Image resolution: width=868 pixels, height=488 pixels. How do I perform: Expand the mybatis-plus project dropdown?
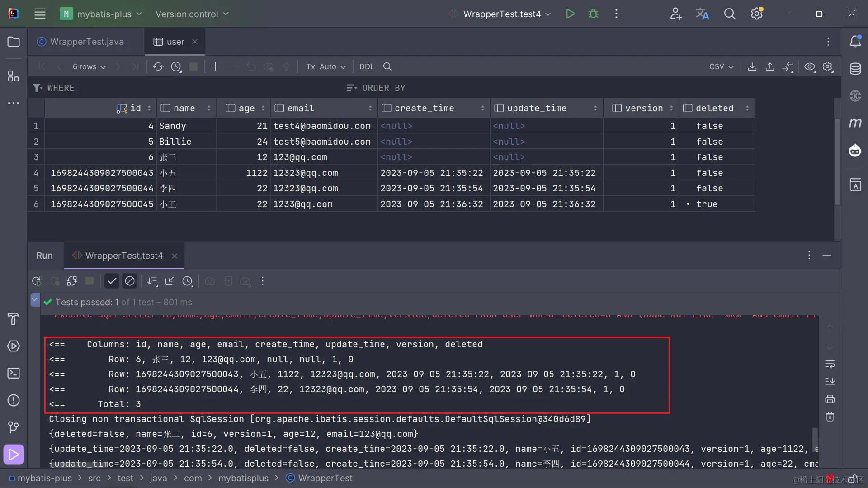coord(101,14)
